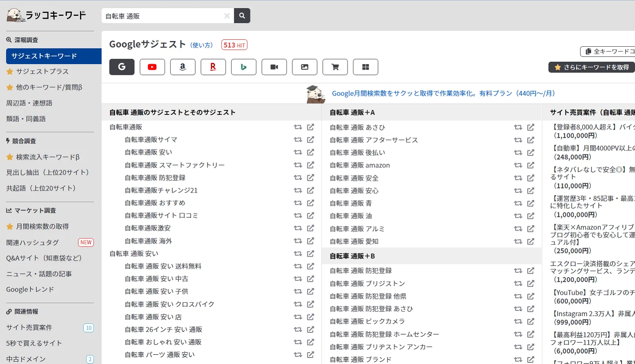Select the Rakuten suggest source icon
Screen dimensions: 635x364
point(213,67)
